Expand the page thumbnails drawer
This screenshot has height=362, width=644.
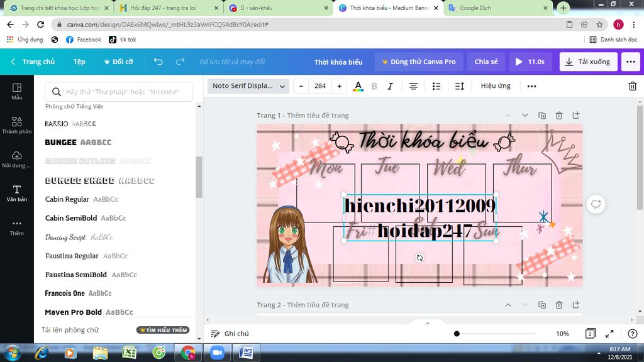(x=427, y=324)
